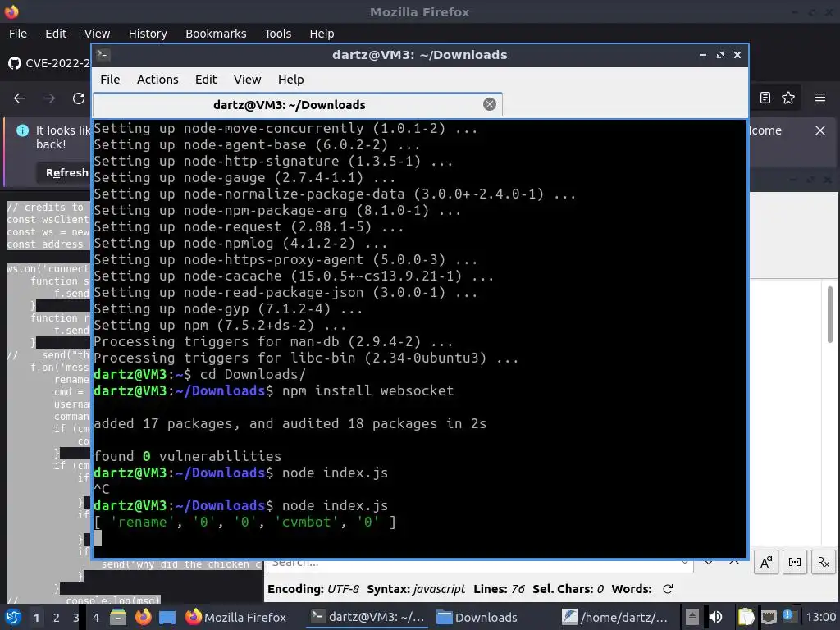Go back in Firefox

point(20,98)
